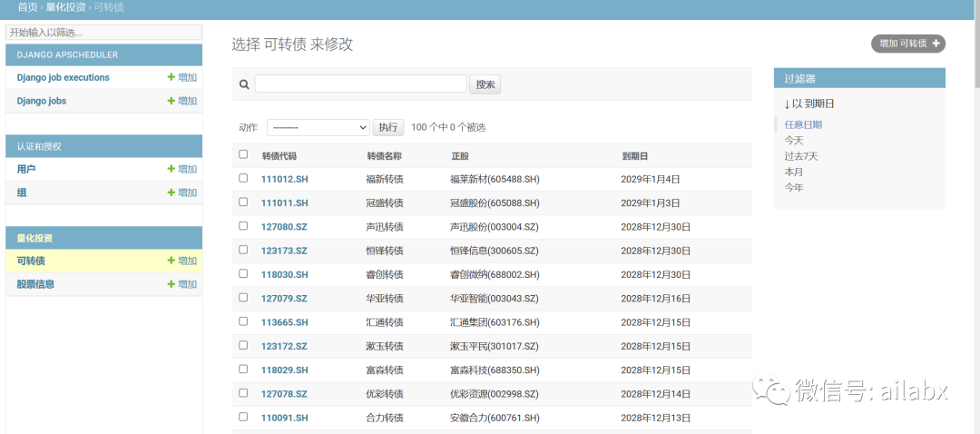The width and height of the screenshot is (980, 434).
Task: Select the 123172.SZ row checkbox
Action: point(243,345)
